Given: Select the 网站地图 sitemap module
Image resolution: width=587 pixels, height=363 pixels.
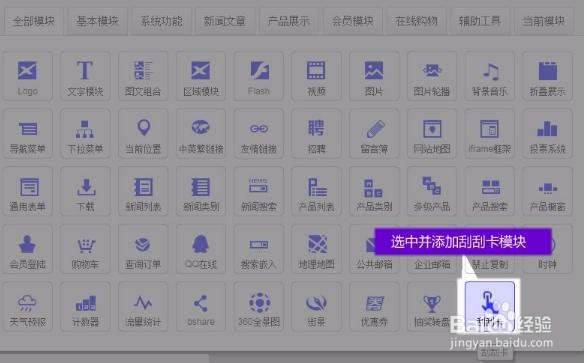Looking at the screenshot, I should click(x=432, y=134).
